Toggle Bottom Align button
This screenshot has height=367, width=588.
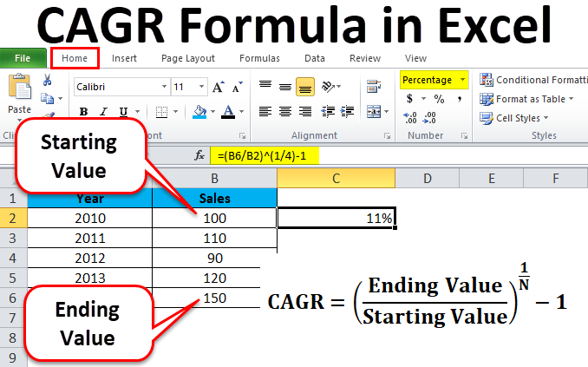pyautogui.click(x=305, y=87)
